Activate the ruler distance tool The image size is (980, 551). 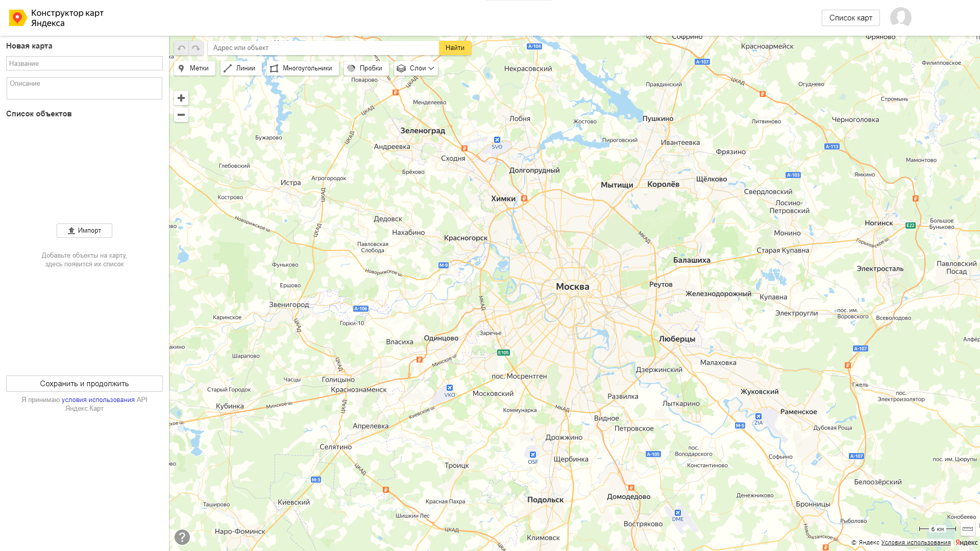967,529
